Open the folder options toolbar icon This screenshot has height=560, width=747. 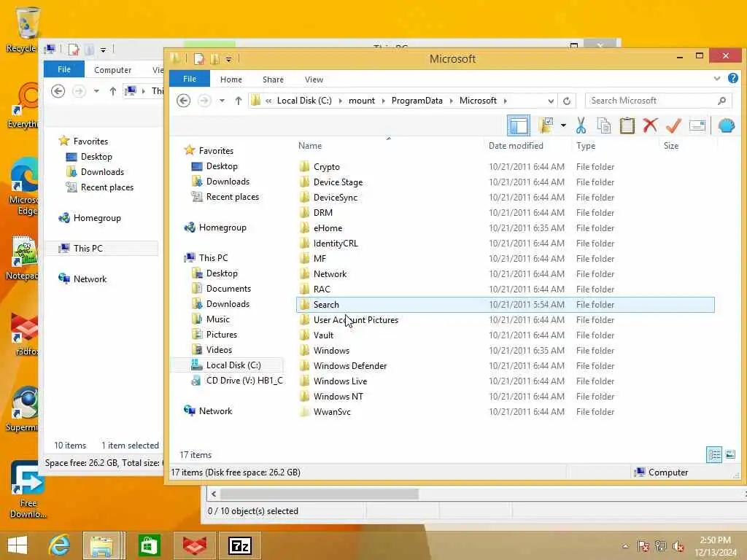click(x=546, y=125)
